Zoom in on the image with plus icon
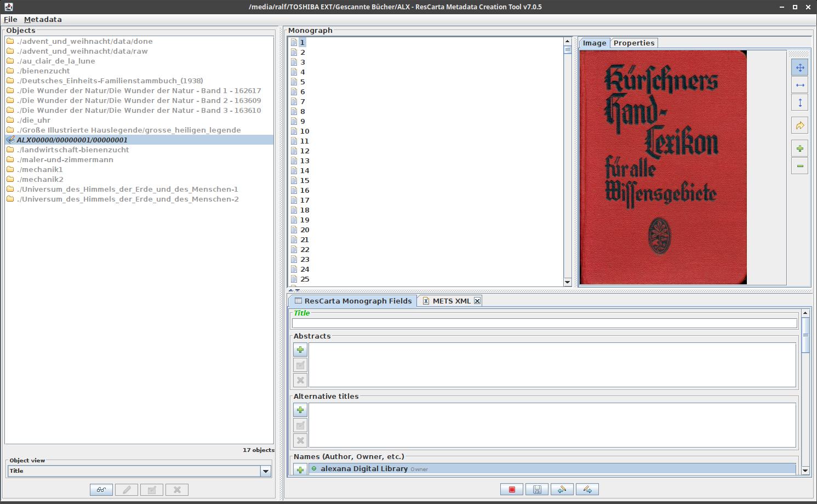 click(x=799, y=148)
